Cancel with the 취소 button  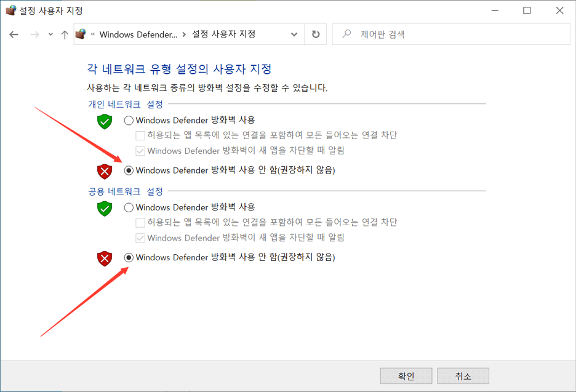(x=463, y=376)
